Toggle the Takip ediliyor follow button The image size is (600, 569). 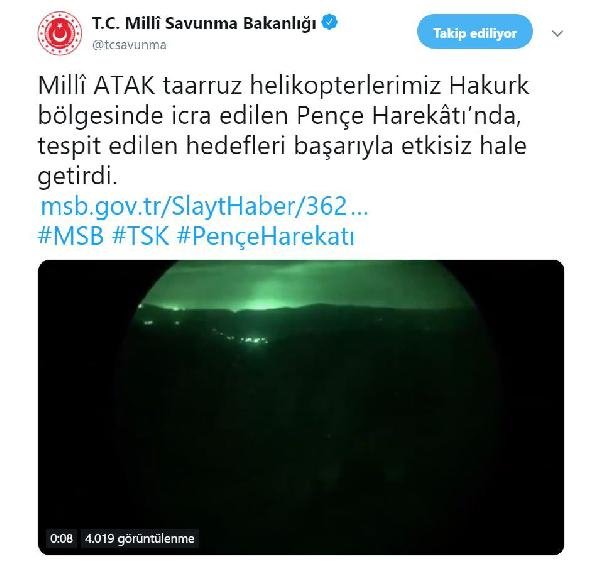[474, 33]
